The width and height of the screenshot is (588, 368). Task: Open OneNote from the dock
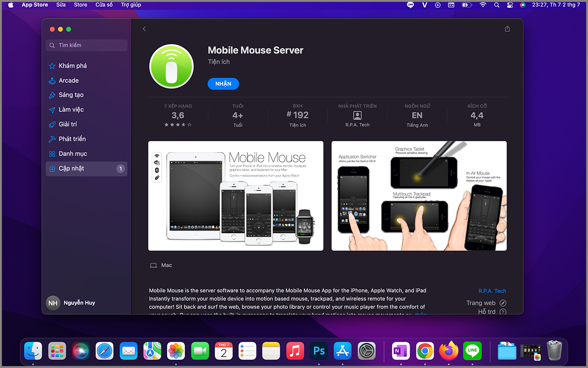pyautogui.click(x=401, y=351)
